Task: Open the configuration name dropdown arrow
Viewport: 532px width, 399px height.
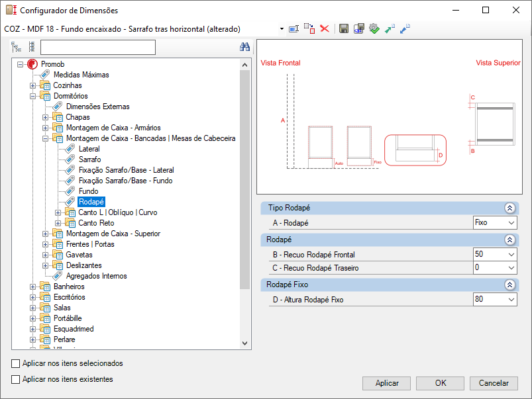Action: (x=282, y=29)
